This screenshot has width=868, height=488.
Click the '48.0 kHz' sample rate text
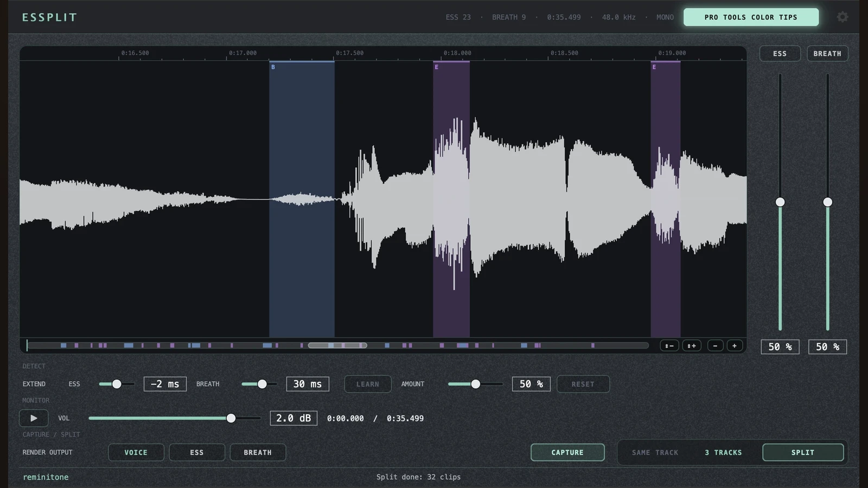(x=618, y=17)
